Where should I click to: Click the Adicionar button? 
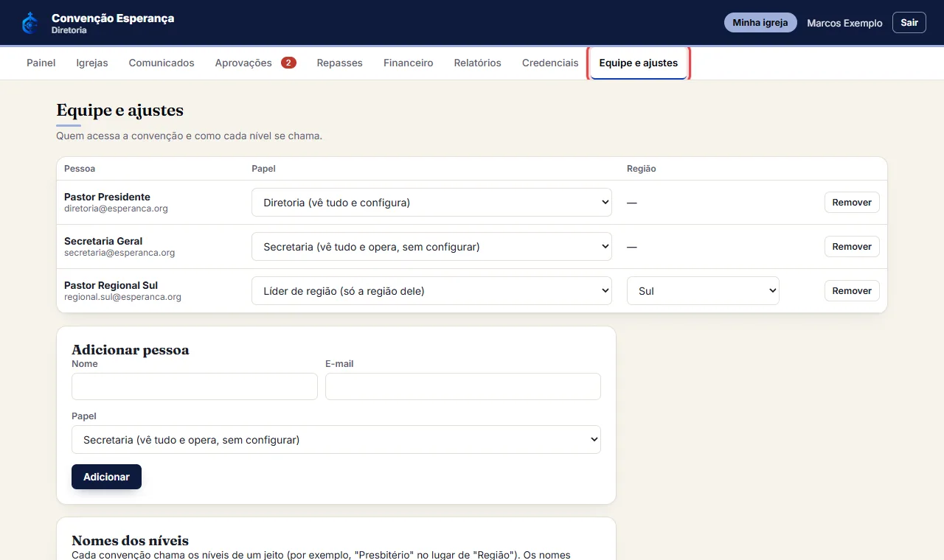pyautogui.click(x=106, y=477)
